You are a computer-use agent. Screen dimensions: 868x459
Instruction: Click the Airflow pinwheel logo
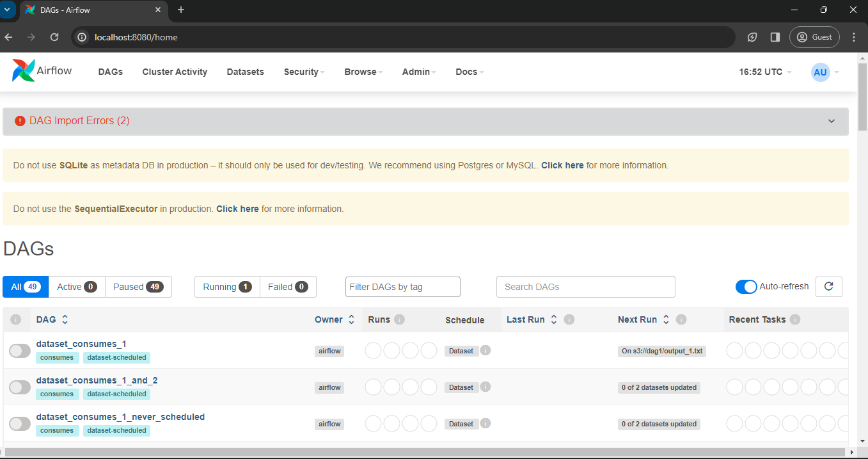(24, 71)
